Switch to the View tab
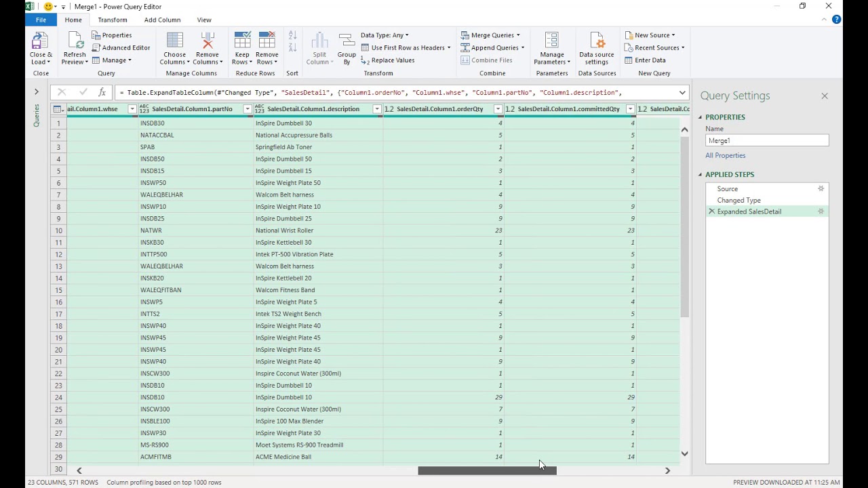868x488 pixels. click(204, 20)
